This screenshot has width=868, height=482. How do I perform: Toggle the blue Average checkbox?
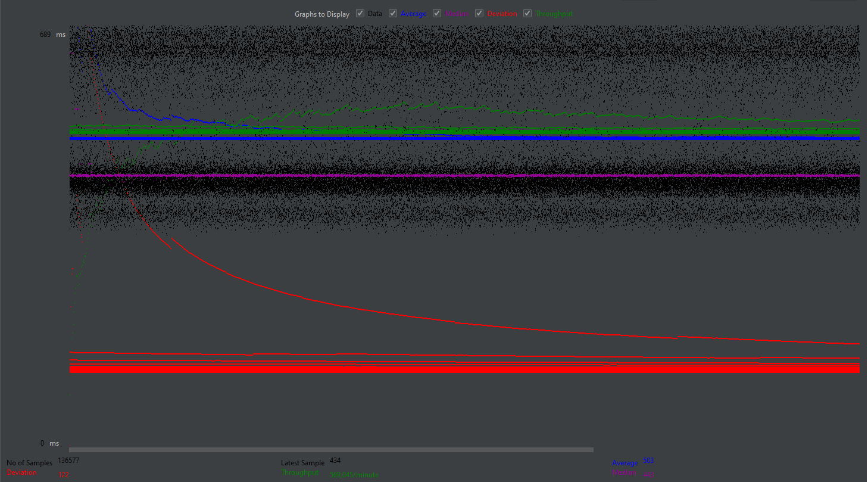[393, 14]
